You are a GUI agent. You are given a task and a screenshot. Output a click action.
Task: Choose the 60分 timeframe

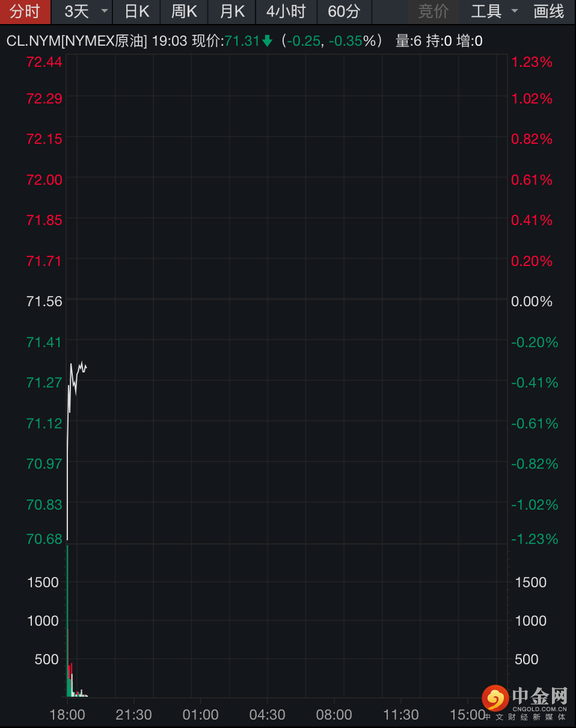point(344,11)
